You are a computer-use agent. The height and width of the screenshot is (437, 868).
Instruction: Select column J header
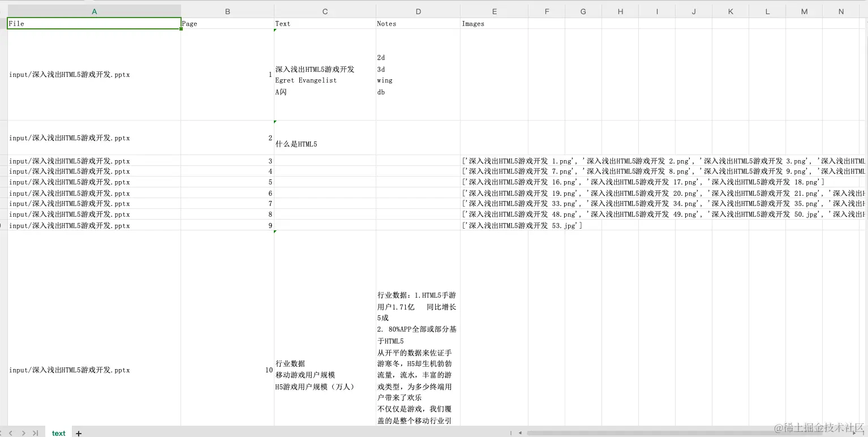coord(694,11)
